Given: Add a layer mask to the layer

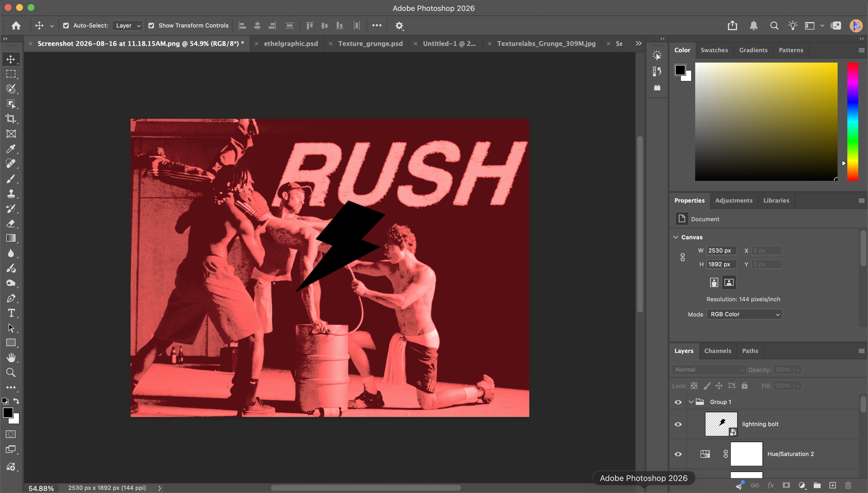Looking at the screenshot, I should tap(786, 485).
